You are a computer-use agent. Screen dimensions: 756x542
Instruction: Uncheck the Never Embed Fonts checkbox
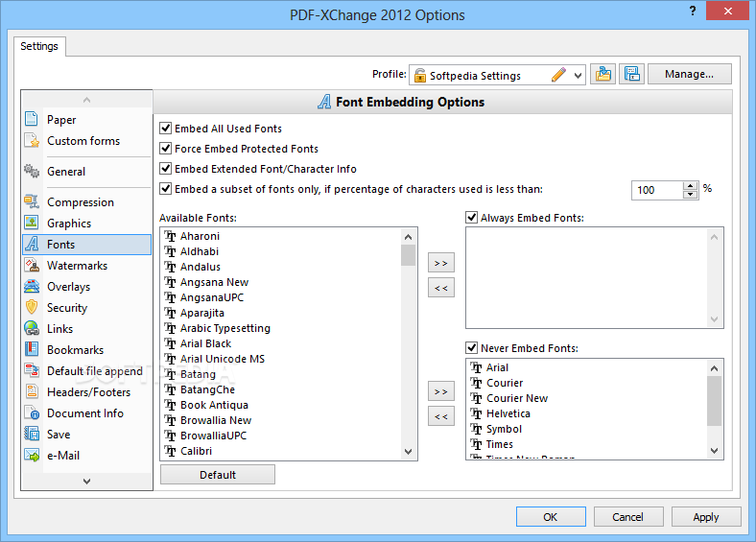(471, 347)
